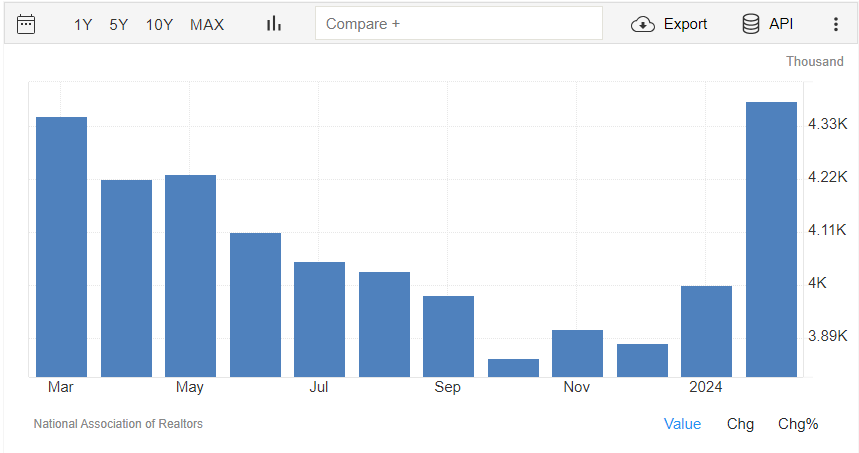Select the 5Y time range

(118, 25)
